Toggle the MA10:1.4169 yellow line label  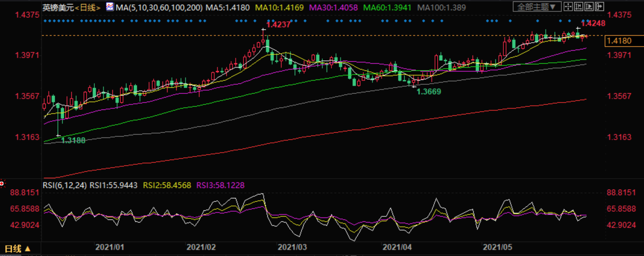(x=279, y=7)
